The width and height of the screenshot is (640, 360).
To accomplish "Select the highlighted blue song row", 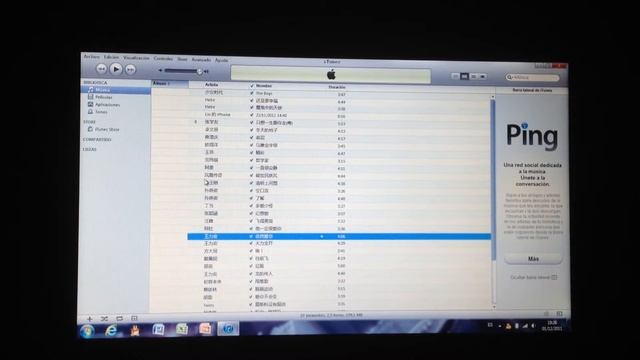I will point(339,236).
